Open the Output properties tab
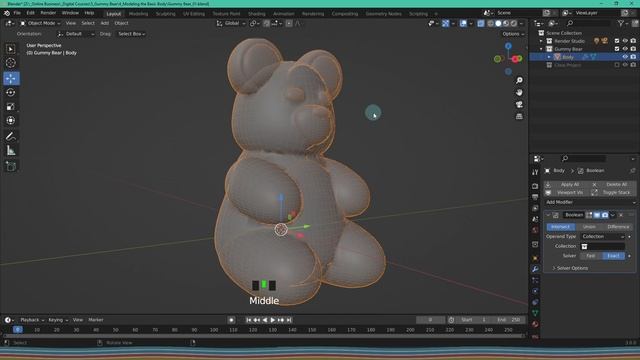 (535, 197)
